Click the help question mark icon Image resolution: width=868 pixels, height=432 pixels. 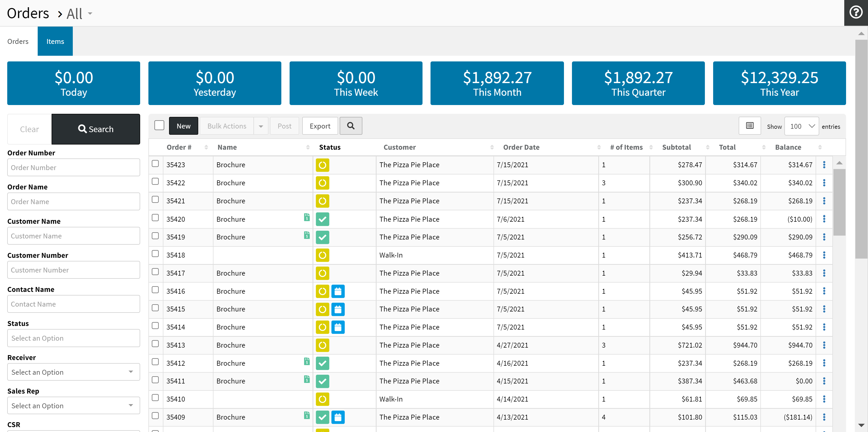pos(856,12)
